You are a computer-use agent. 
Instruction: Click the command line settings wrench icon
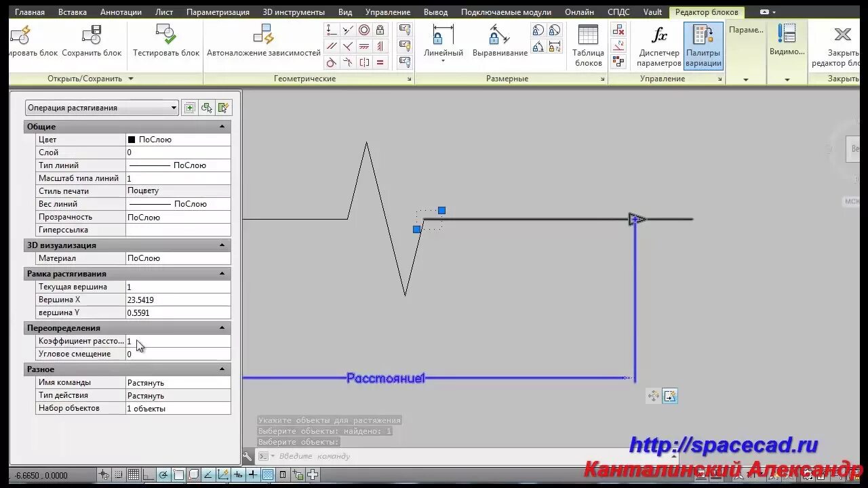coord(248,457)
